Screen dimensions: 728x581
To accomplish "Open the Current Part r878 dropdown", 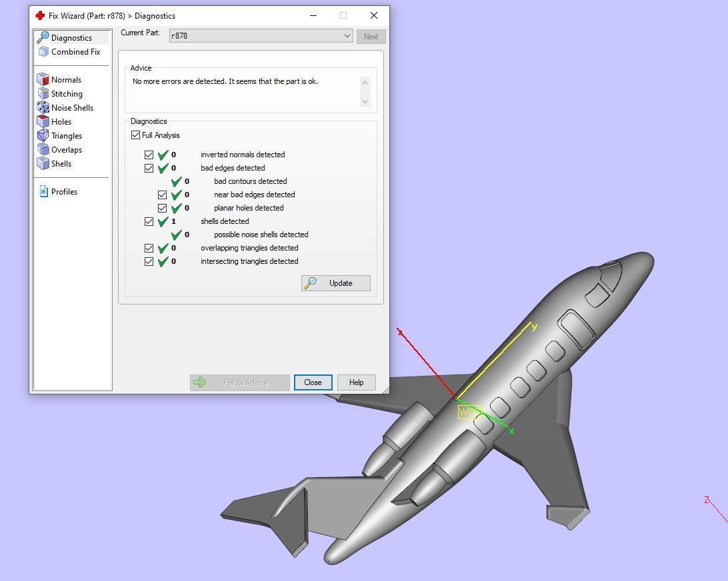I will pyautogui.click(x=261, y=36).
